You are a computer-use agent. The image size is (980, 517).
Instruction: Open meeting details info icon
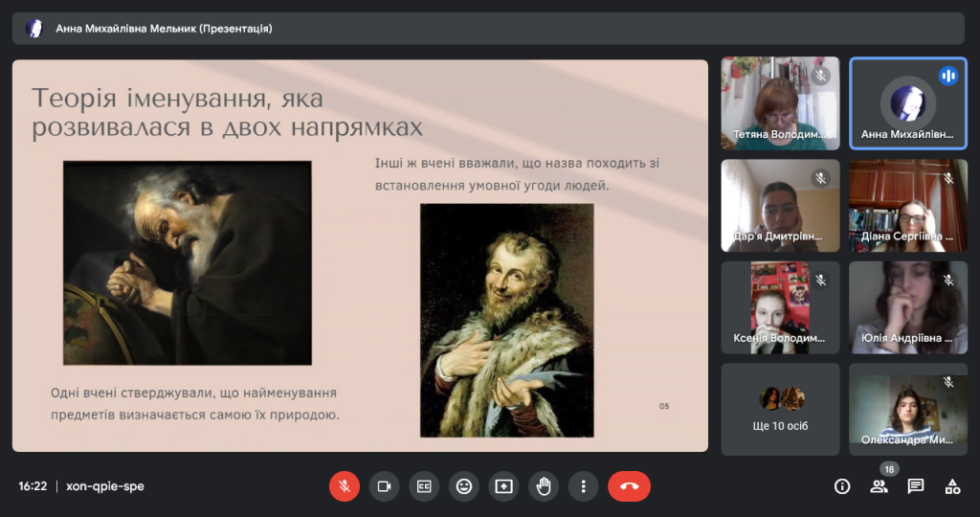(x=842, y=486)
